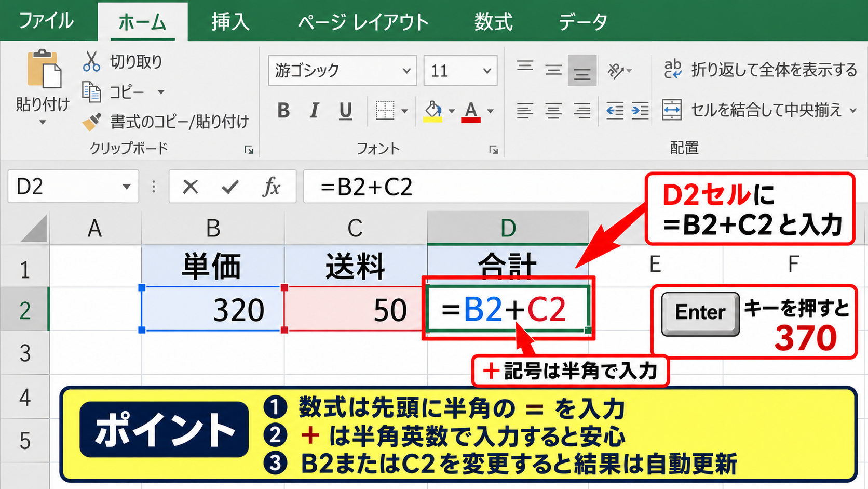Toggle the Bottom Align button
The image size is (868, 489).
[x=582, y=70]
